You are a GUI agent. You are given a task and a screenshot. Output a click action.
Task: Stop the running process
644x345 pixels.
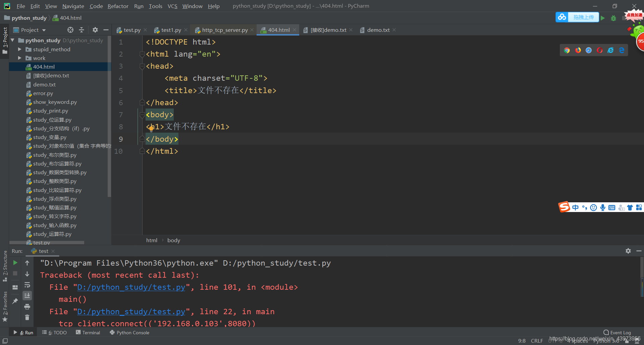[x=15, y=273]
